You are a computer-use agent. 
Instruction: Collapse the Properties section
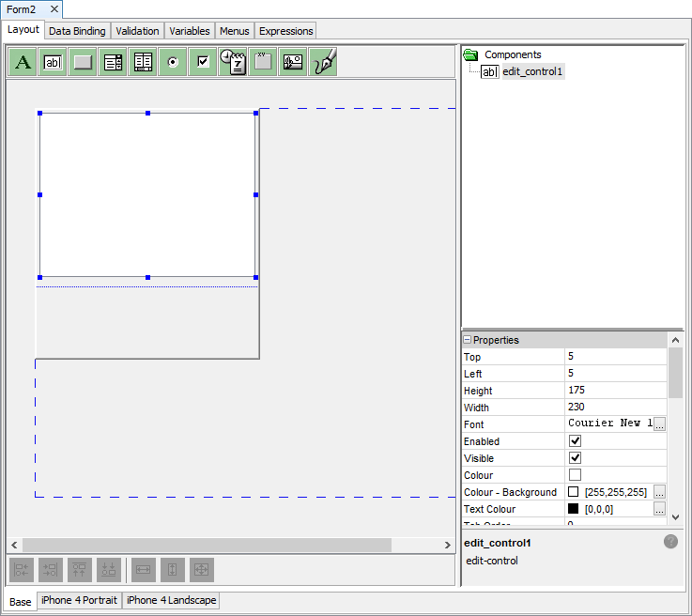pos(467,340)
